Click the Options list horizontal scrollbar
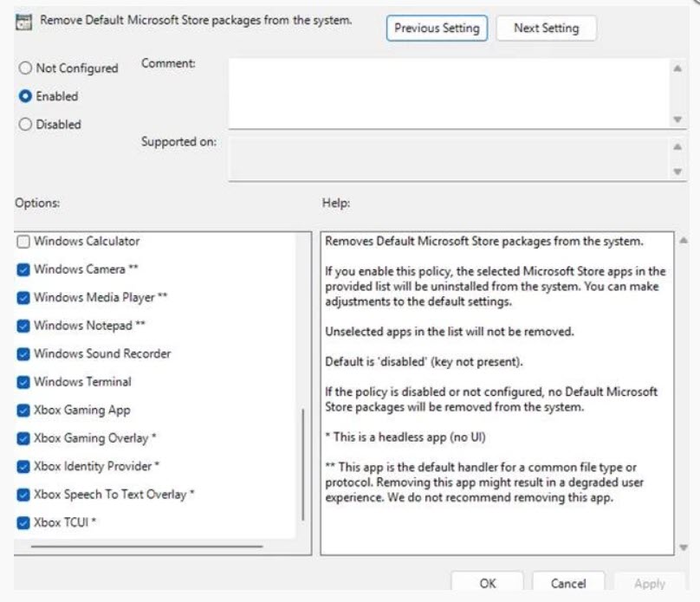Screen dimensions: 700x602 (147, 546)
